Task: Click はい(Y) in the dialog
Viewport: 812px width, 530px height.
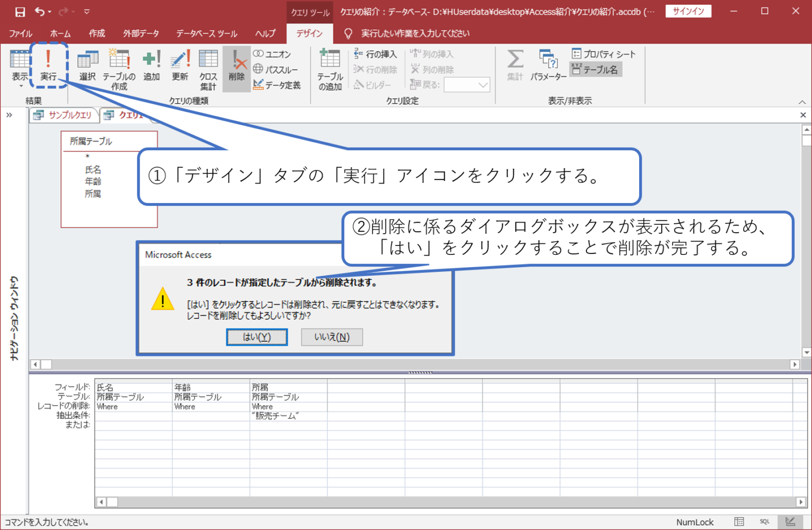Action: [x=257, y=337]
